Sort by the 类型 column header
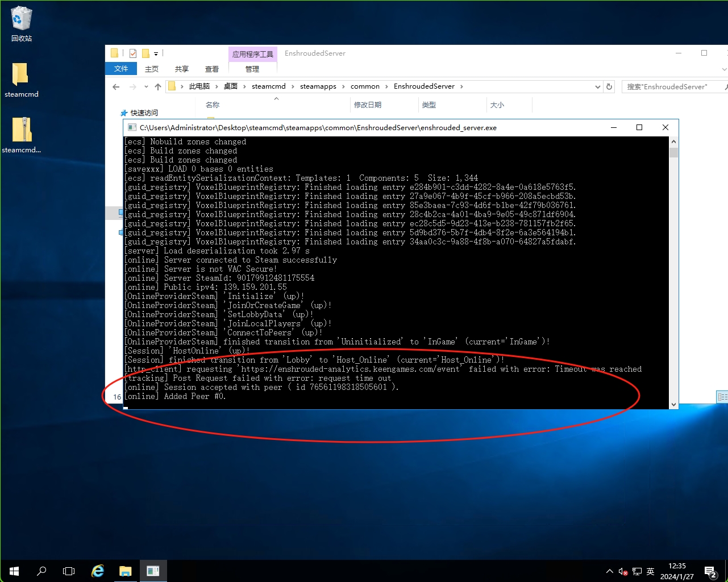The height and width of the screenshot is (582, 728). [x=429, y=105]
